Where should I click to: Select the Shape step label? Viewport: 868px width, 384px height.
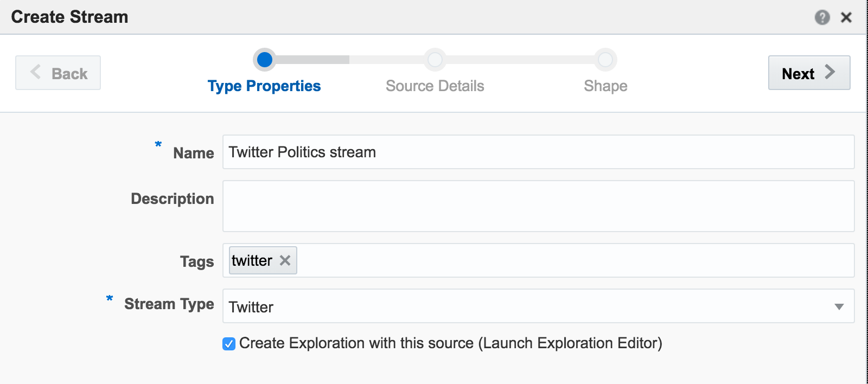(x=605, y=86)
